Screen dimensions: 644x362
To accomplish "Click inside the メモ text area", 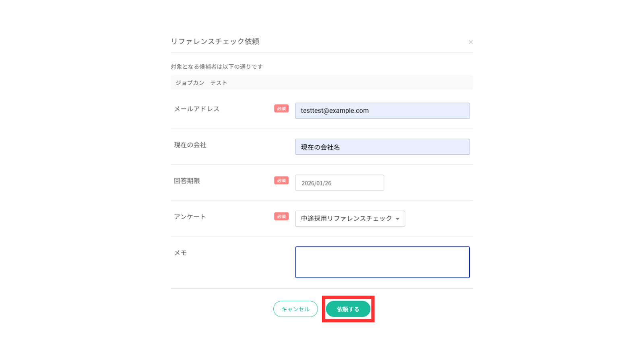I will (x=382, y=262).
